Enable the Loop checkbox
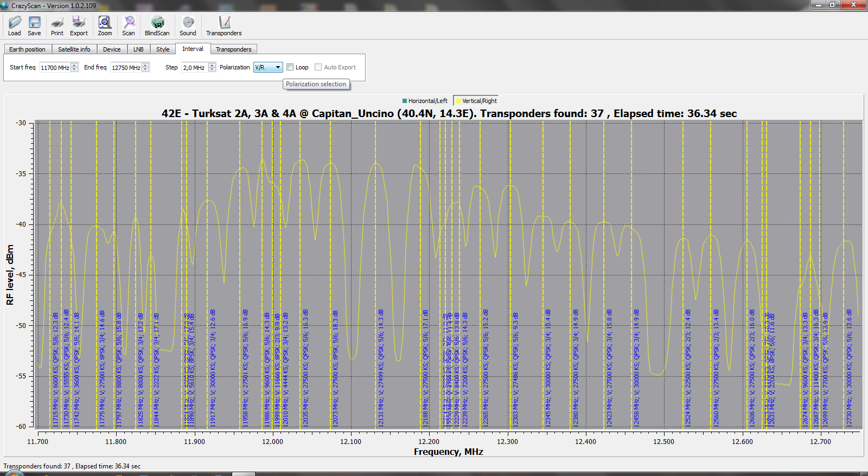 click(290, 67)
